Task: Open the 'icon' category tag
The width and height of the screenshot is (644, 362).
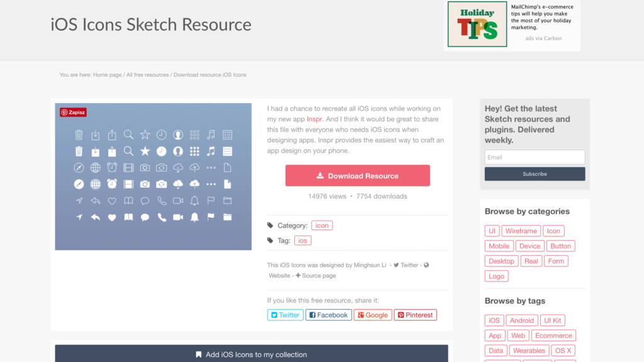Action: (x=322, y=226)
